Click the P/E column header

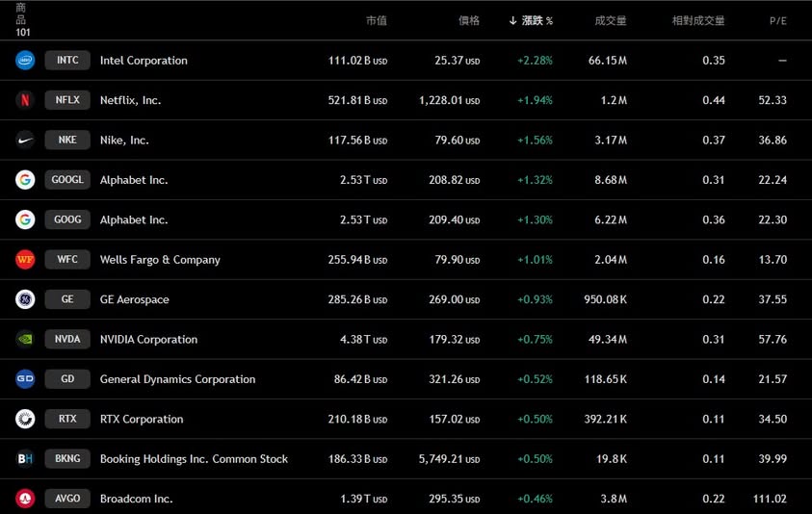pyautogui.click(x=777, y=20)
